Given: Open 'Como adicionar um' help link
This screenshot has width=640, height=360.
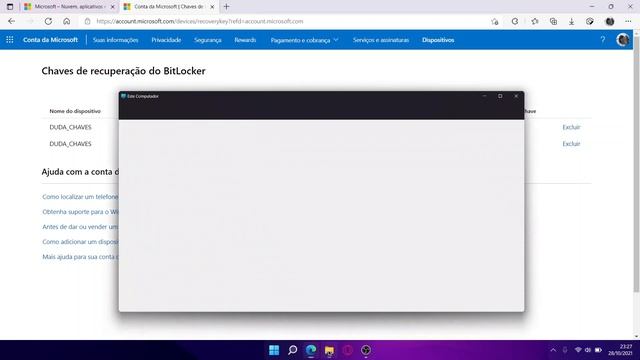Looking at the screenshot, I should (x=80, y=242).
